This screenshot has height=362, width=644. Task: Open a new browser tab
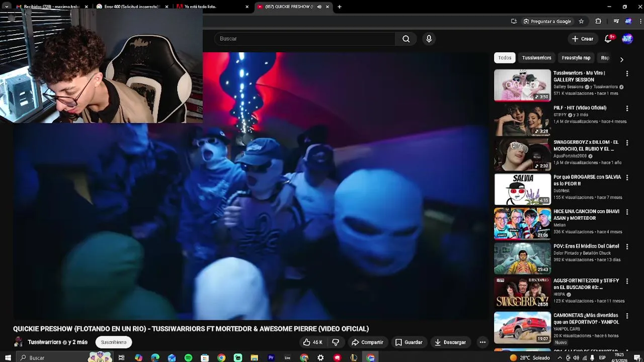click(x=340, y=7)
